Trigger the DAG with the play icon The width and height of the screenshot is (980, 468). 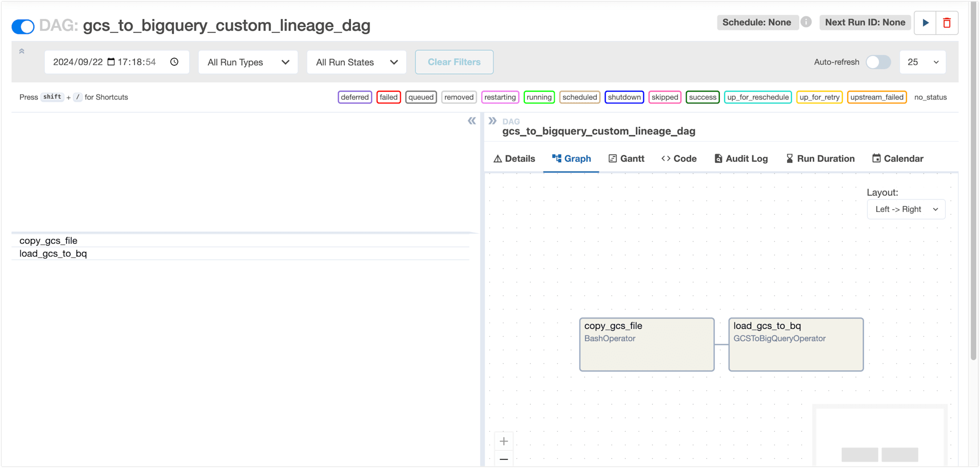[925, 23]
